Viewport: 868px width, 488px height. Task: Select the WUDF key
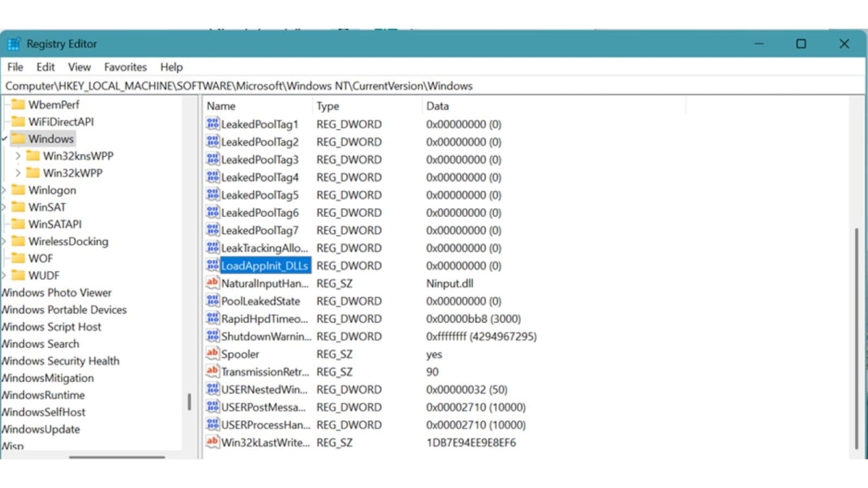44,275
